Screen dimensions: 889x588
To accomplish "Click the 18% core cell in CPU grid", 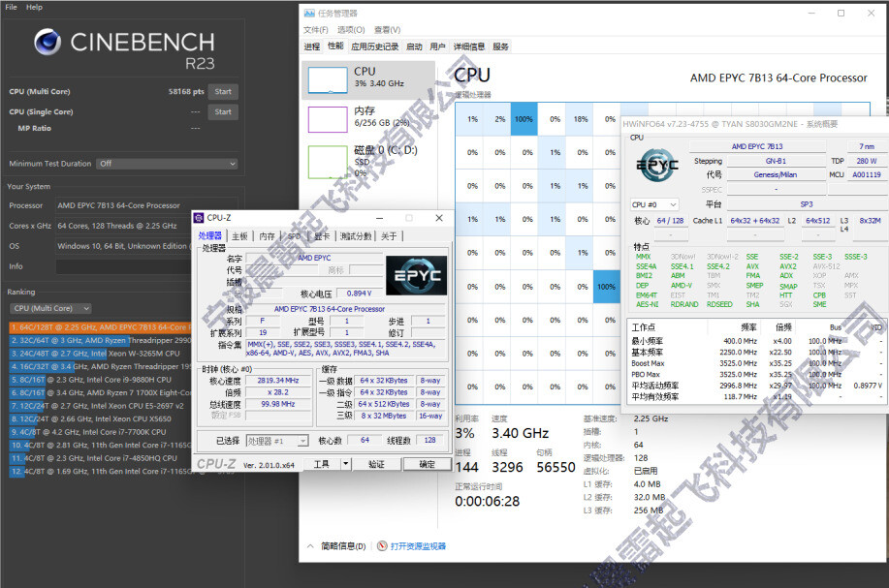I will tap(580, 119).
